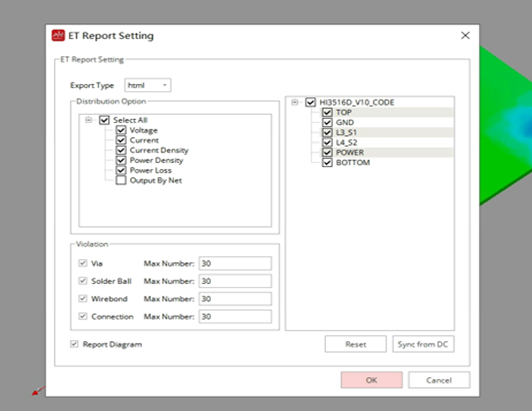
Task: Select the HI3516D_V10_CODE tree label
Action: [357, 102]
